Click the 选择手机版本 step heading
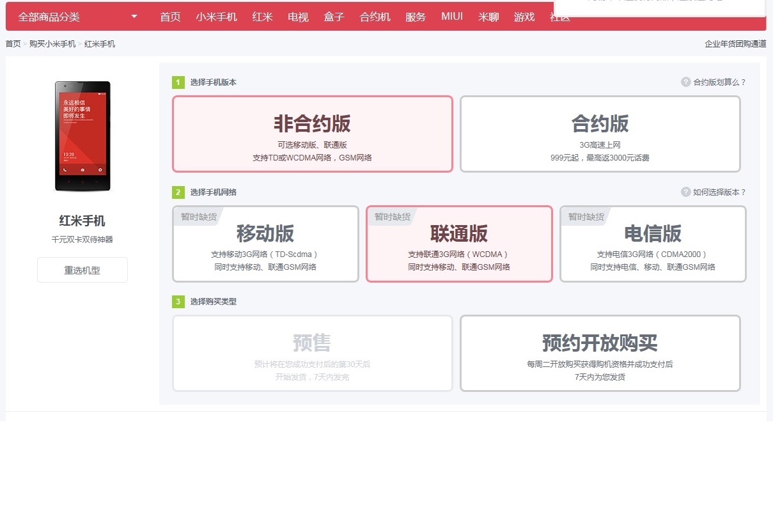This screenshot has height=532, width=773. 213,82
